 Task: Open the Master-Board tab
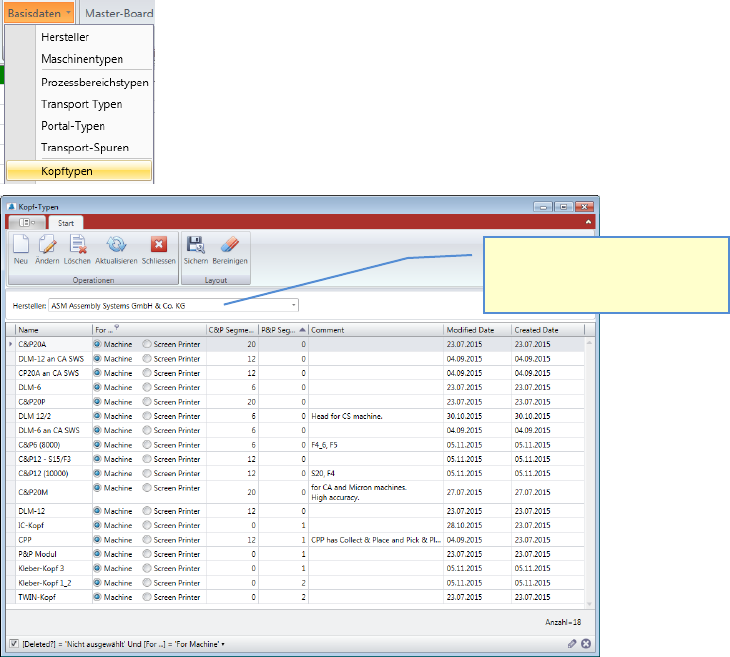(x=118, y=13)
